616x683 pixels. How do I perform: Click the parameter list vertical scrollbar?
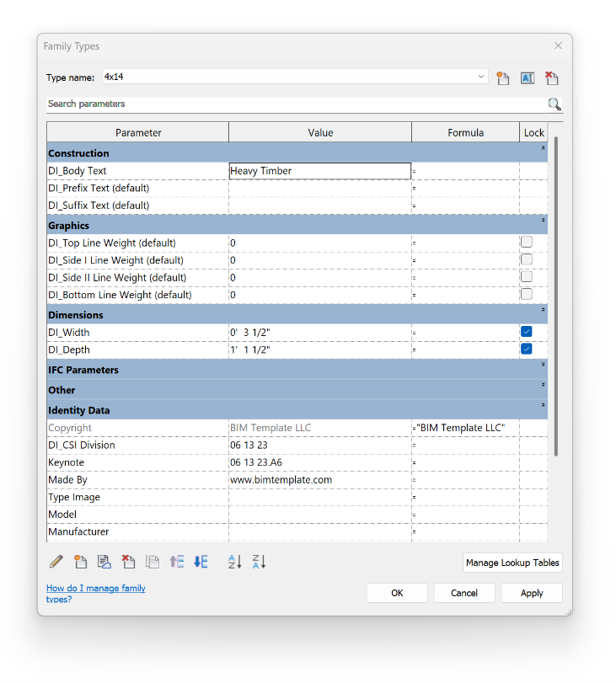(556, 296)
